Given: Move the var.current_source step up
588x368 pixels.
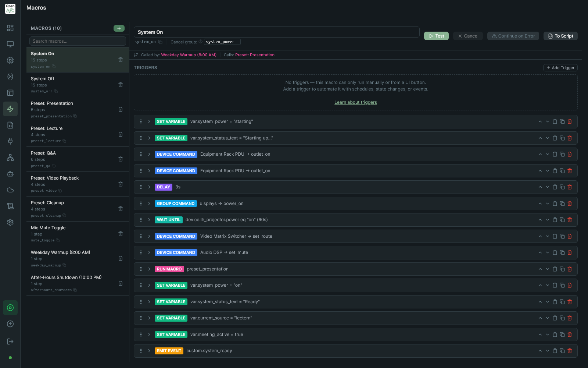Looking at the screenshot, I should click(540, 318).
